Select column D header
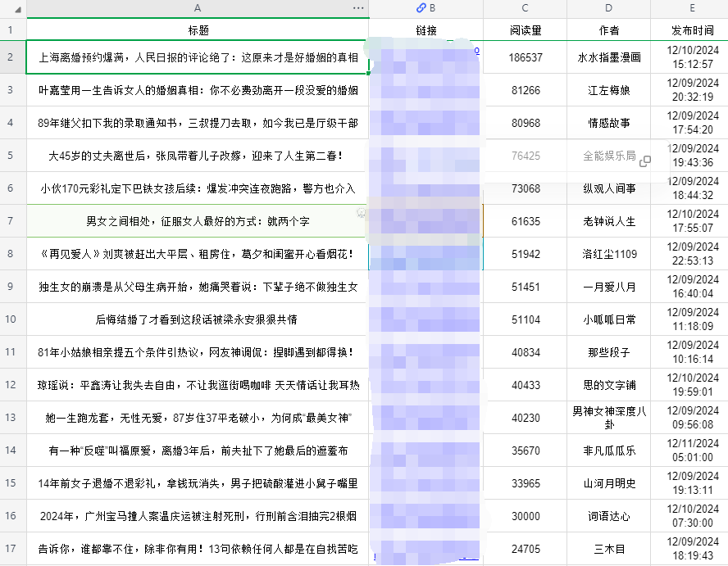728x566 pixels. point(608,8)
